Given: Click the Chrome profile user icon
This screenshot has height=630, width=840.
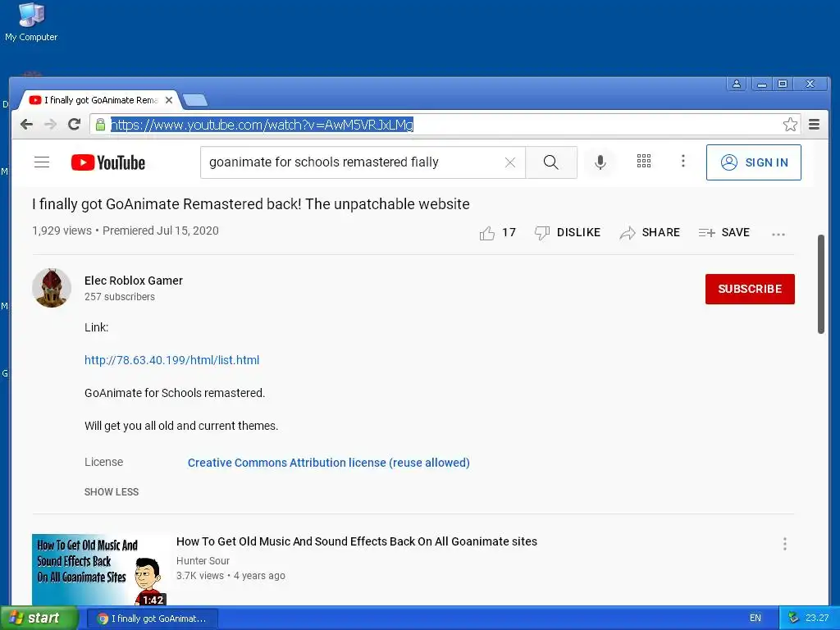Looking at the screenshot, I should tap(737, 84).
